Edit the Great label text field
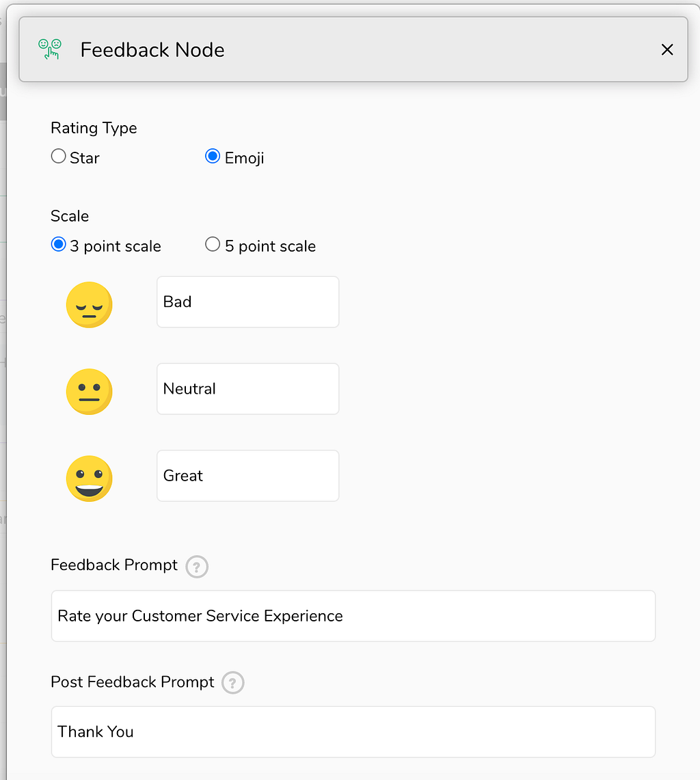This screenshot has height=780, width=700. pyautogui.click(x=247, y=476)
